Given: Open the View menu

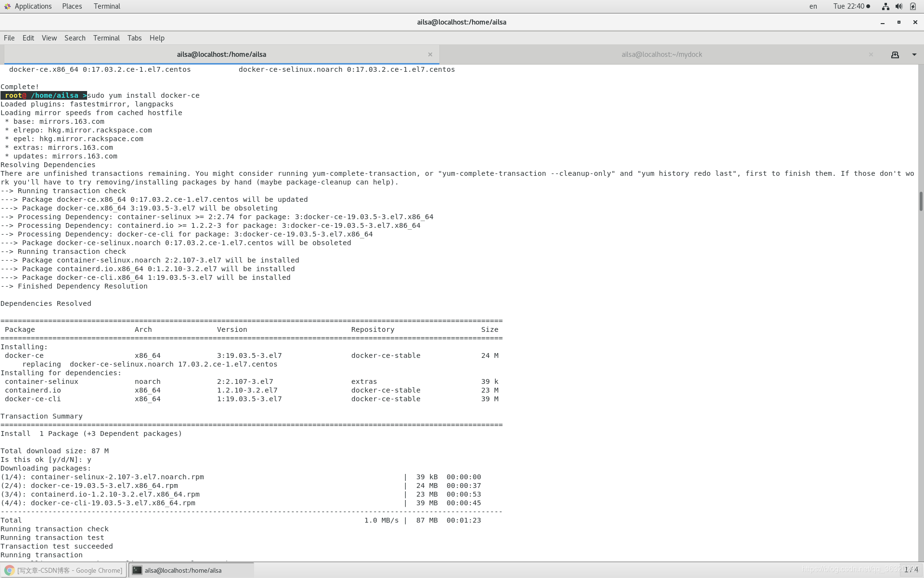Looking at the screenshot, I should tap(49, 38).
